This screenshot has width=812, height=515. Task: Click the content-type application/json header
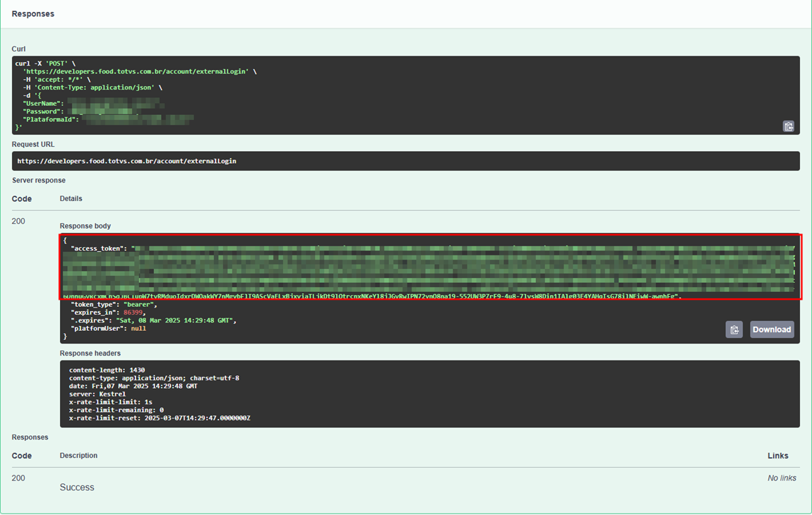pyautogui.click(x=155, y=378)
